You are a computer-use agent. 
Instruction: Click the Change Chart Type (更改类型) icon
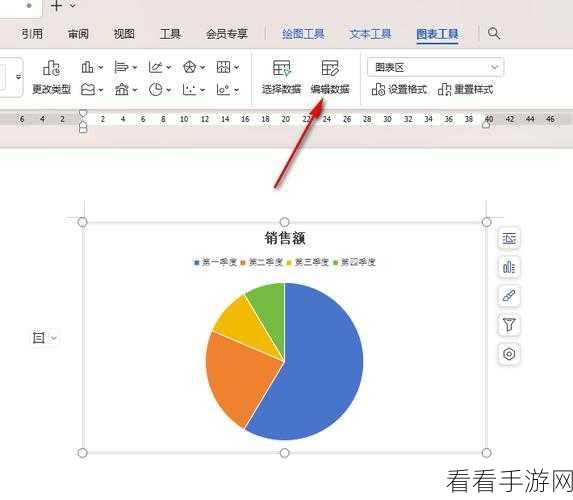pos(51,68)
